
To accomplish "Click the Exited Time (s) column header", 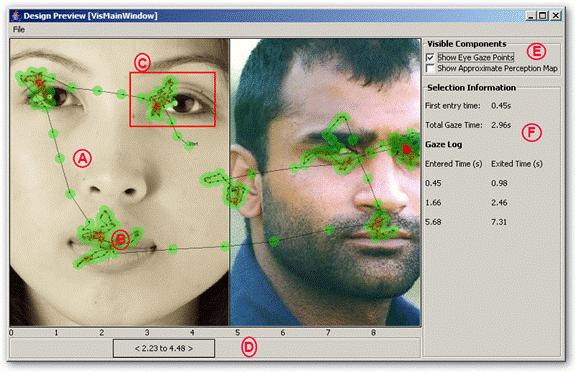I will pos(517,164).
